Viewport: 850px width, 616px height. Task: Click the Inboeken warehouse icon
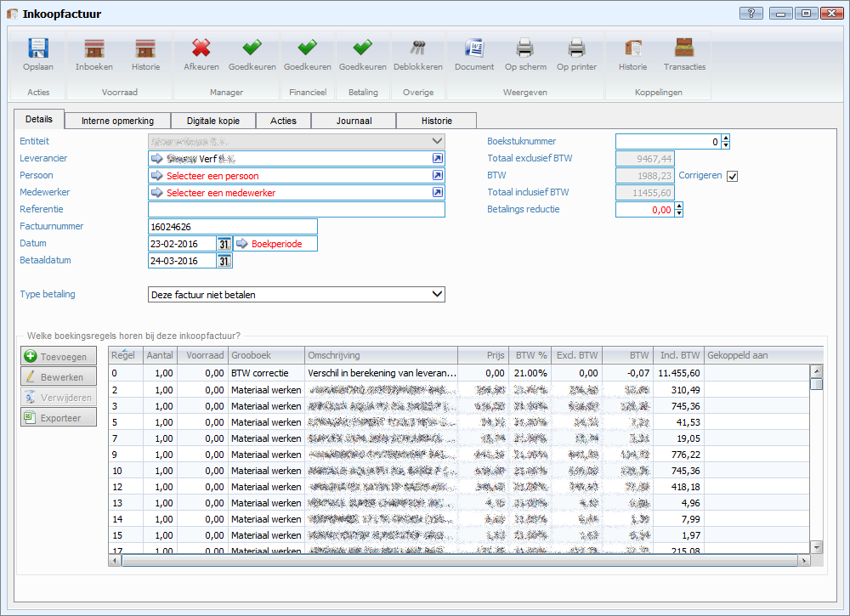93,48
